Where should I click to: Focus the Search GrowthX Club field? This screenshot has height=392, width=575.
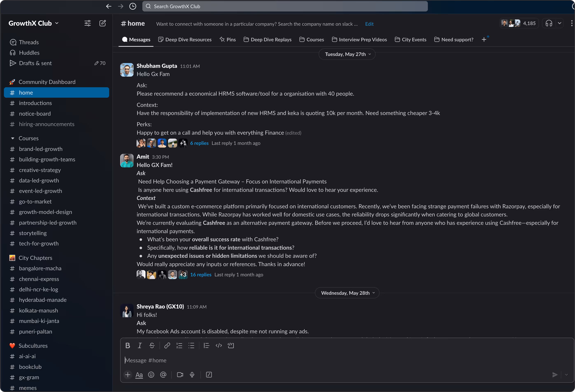(x=285, y=6)
